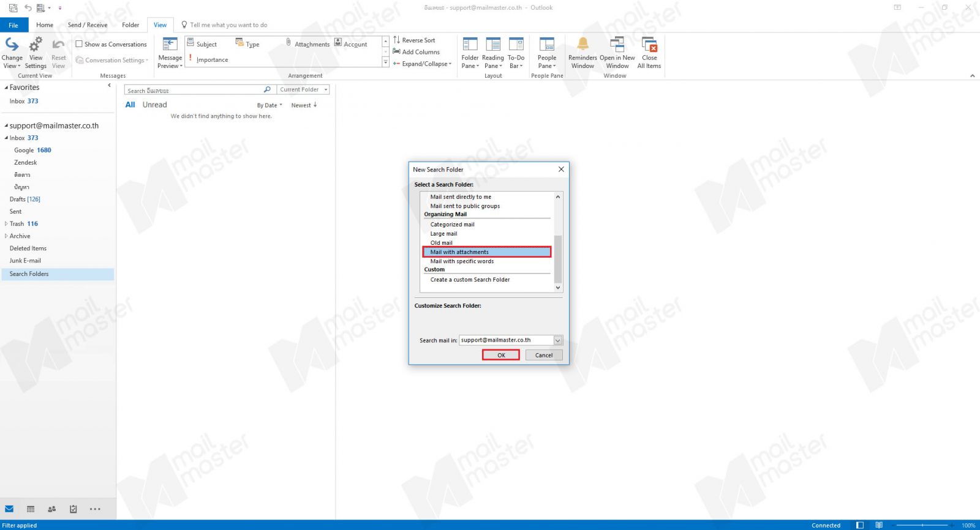The height and width of the screenshot is (530, 980).
Task: Click the search mailbox input field
Action: point(194,89)
